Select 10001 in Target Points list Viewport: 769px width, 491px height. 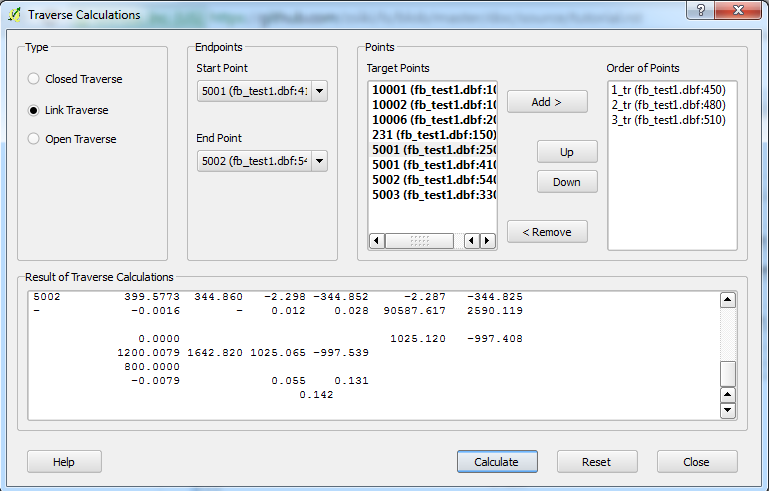(x=433, y=89)
